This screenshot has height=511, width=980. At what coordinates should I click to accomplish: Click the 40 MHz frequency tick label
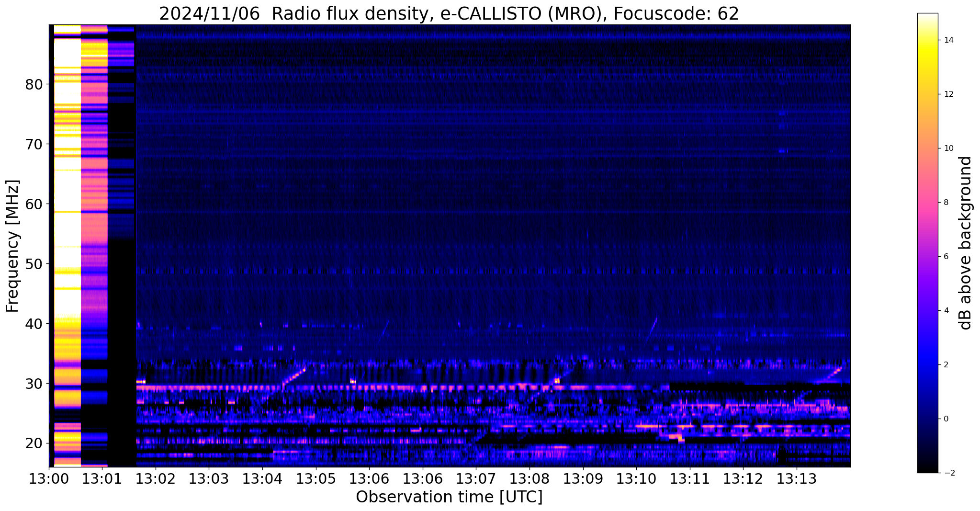click(x=34, y=324)
